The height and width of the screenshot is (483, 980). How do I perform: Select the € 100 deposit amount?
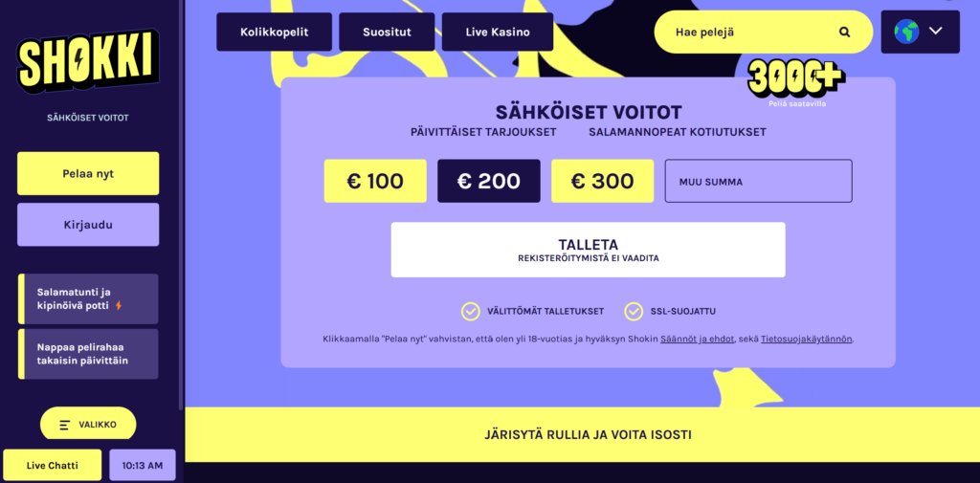(x=375, y=181)
